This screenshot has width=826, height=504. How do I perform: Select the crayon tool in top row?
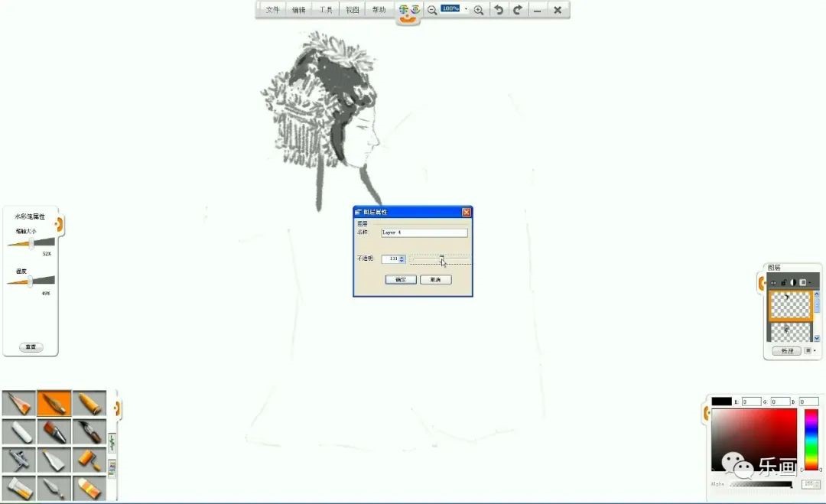tap(89, 404)
